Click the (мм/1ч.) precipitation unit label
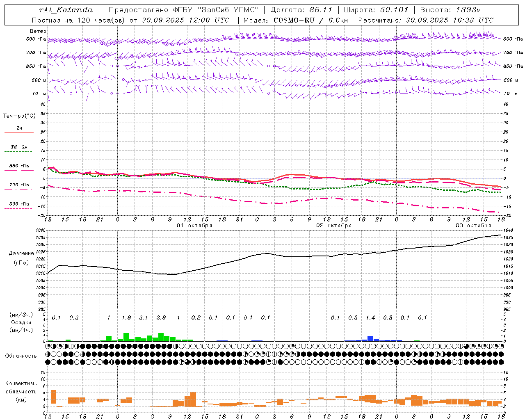The height and width of the screenshot is (420, 525). 21,330
